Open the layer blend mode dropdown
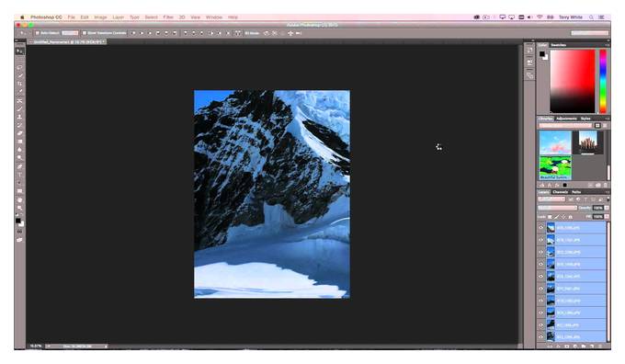Image resolution: width=625 pixels, height=364 pixels. coord(557,208)
